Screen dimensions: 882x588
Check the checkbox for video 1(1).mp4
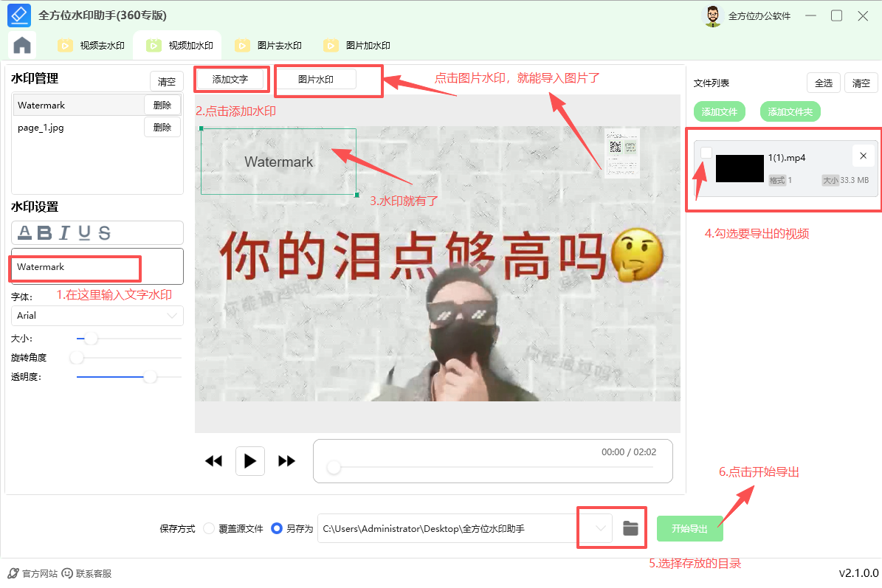[706, 153]
